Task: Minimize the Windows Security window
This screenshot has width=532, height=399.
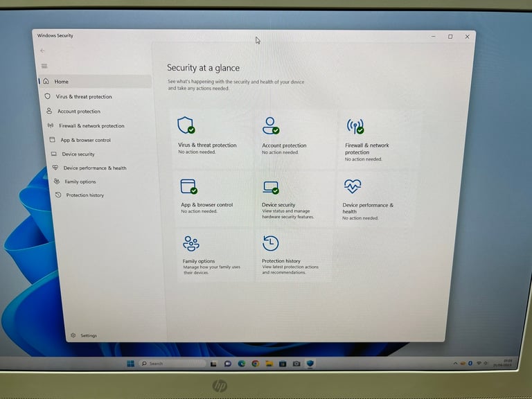Action: (x=433, y=36)
